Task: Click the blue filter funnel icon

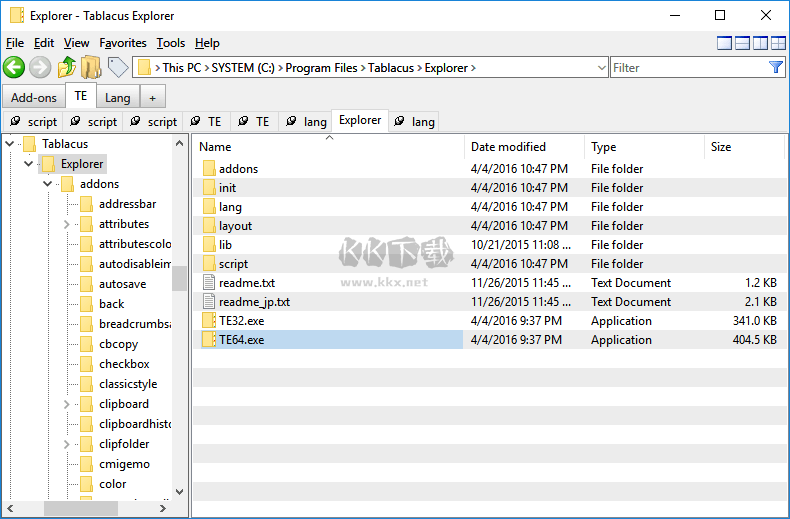Action: point(776,67)
